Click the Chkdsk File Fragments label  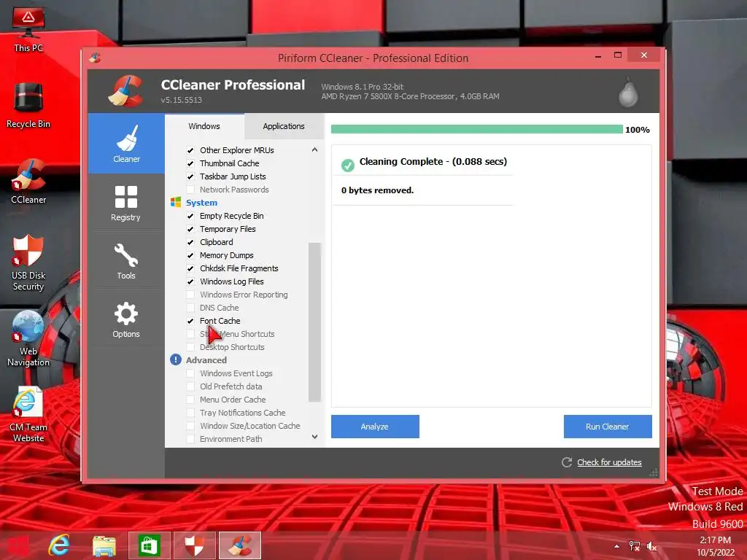pos(239,268)
